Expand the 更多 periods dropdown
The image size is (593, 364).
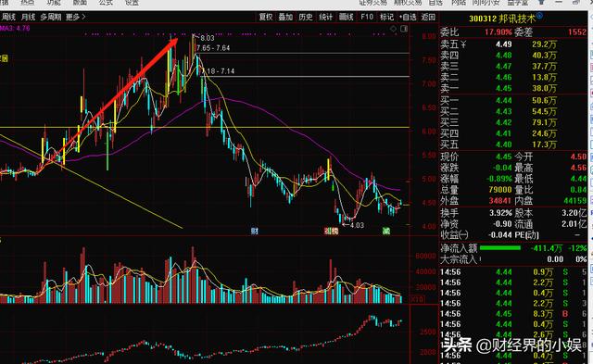(75, 17)
